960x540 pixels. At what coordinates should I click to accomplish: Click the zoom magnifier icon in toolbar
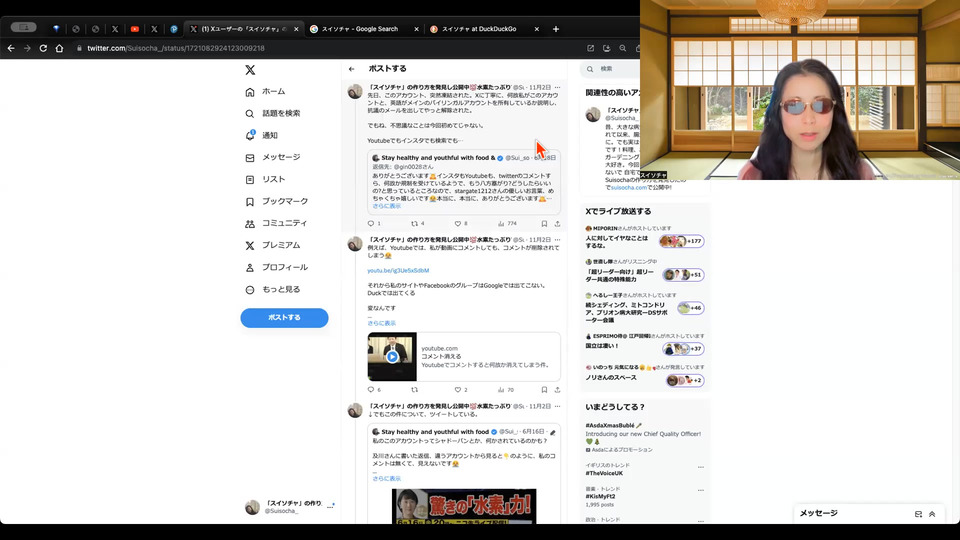tap(623, 48)
